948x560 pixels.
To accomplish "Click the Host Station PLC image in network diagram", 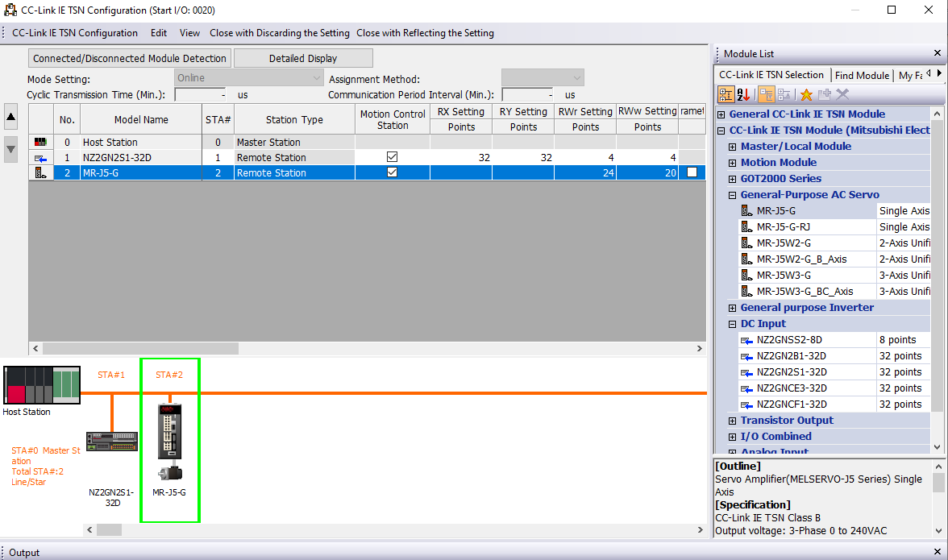I will [42, 385].
